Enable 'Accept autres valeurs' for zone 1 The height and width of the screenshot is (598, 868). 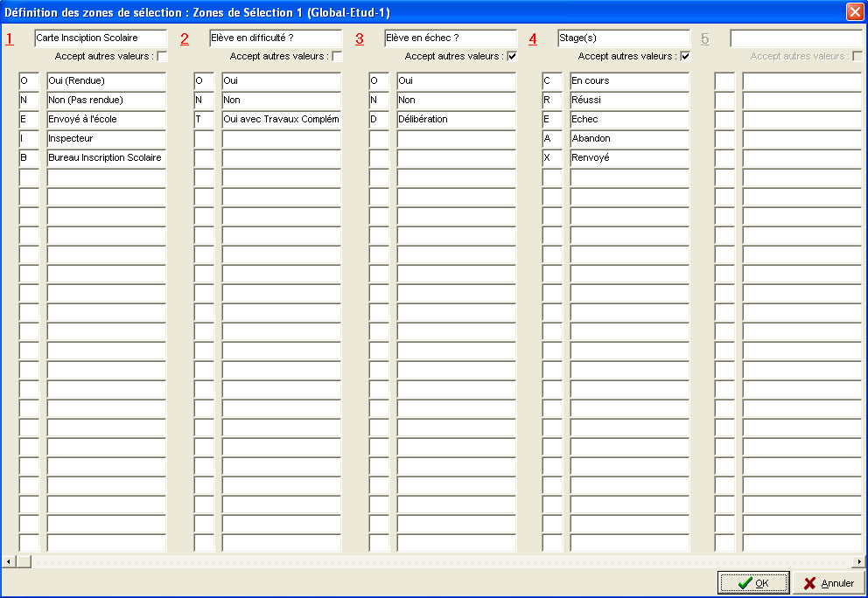[162, 56]
